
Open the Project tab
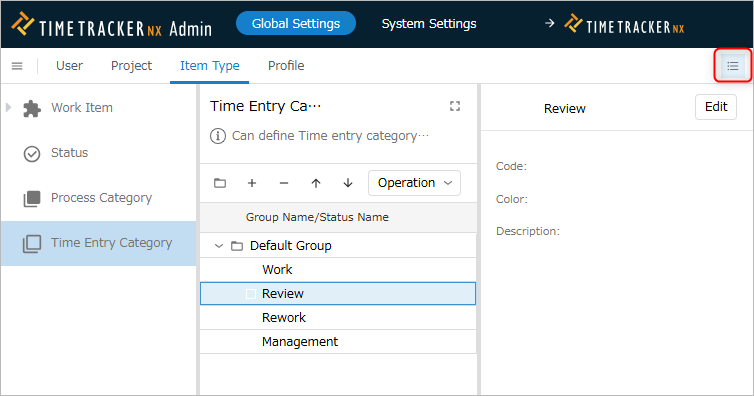pyautogui.click(x=131, y=66)
